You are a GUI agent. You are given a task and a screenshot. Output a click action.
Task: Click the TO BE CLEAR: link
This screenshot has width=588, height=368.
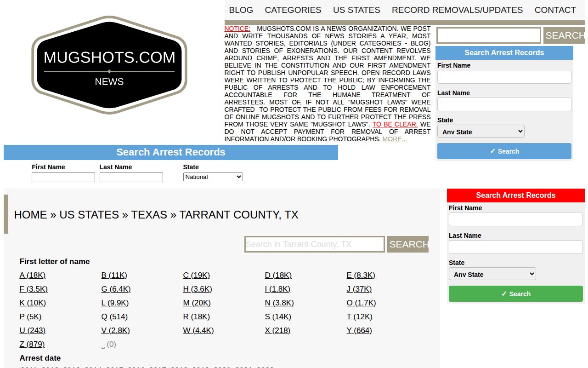point(395,124)
